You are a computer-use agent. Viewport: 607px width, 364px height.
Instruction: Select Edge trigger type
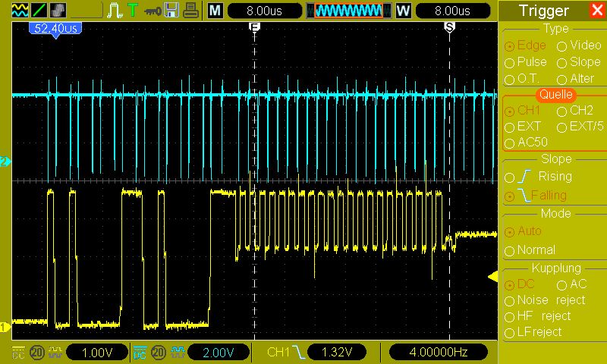(x=525, y=45)
